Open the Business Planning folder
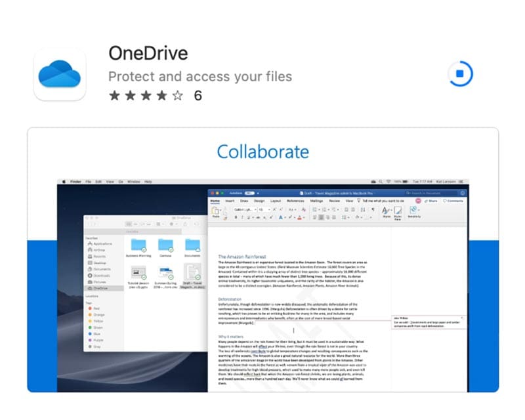Screen dimensions: 525x420 (138, 247)
